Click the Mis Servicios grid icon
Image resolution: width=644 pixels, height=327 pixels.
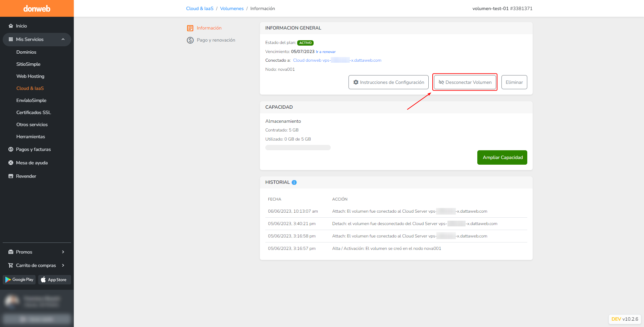pyautogui.click(x=11, y=39)
